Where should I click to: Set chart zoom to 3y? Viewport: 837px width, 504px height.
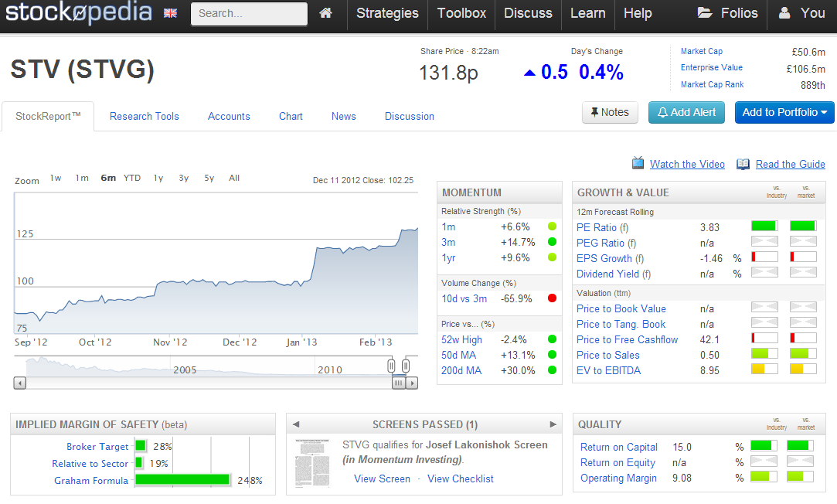[x=184, y=179]
